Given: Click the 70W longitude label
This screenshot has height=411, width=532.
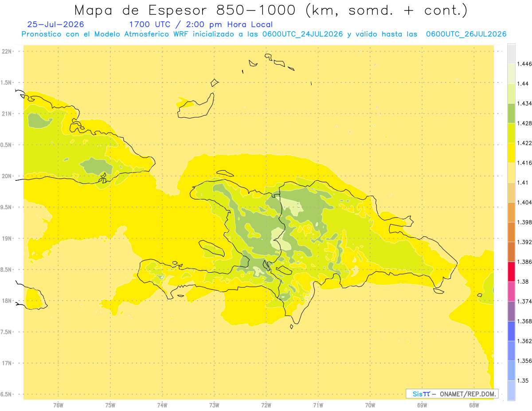Looking at the screenshot, I should point(370,405).
